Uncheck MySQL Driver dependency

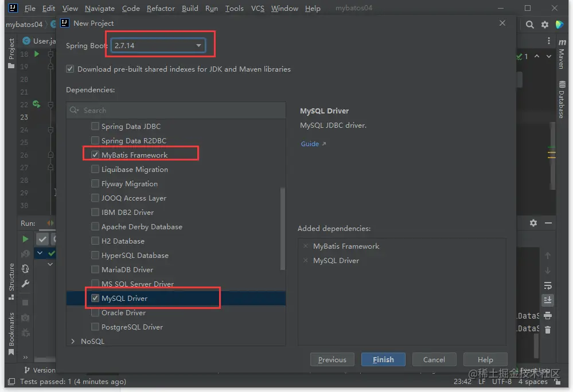(x=95, y=298)
